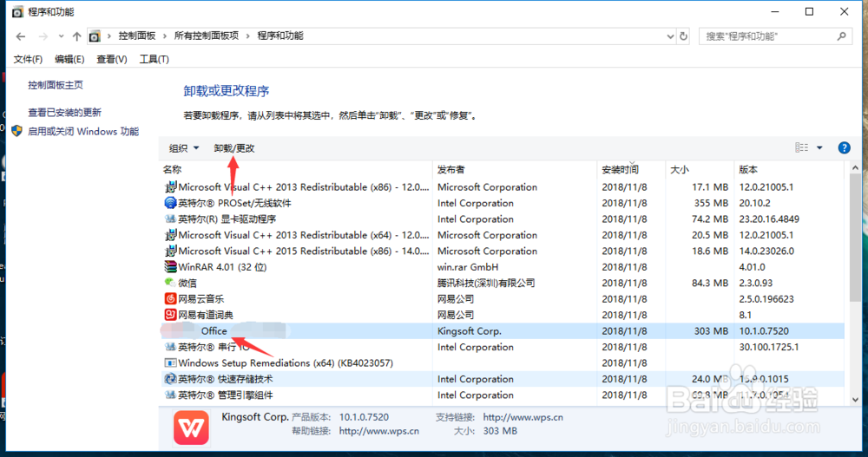868x457 pixels.
Task: Click version 23.20.16.4849 cell
Action: click(769, 219)
